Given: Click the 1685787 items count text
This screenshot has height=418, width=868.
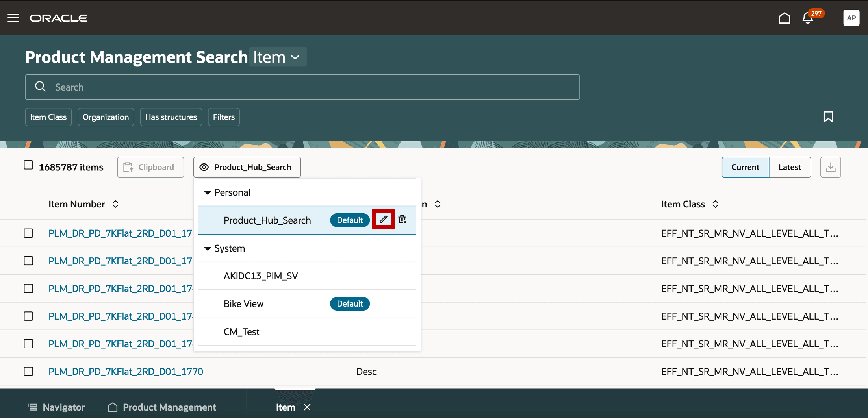Looking at the screenshot, I should [71, 167].
